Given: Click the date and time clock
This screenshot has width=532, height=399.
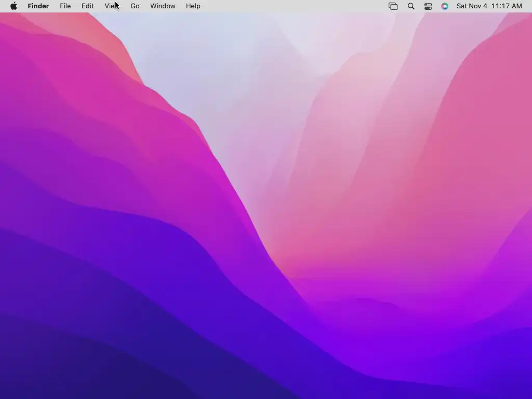Looking at the screenshot, I should (x=489, y=6).
